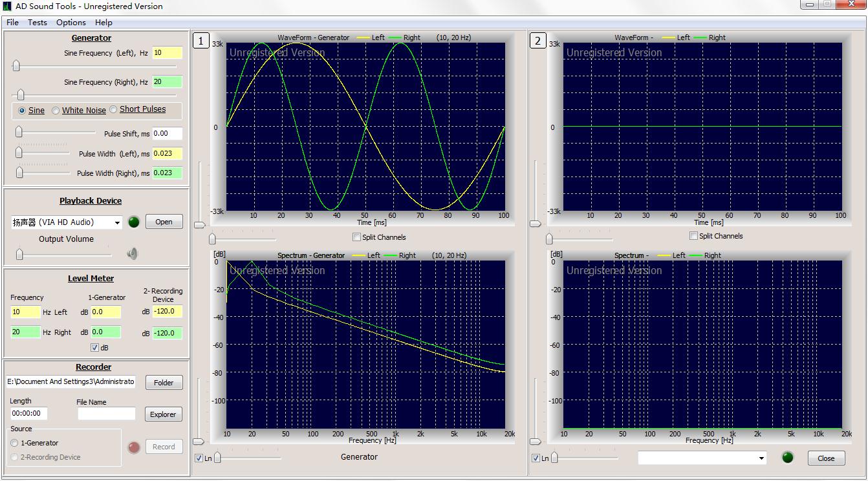Image resolution: width=868 pixels, height=481 pixels.
Task: Click the green LED next to Close
Action: (x=787, y=458)
